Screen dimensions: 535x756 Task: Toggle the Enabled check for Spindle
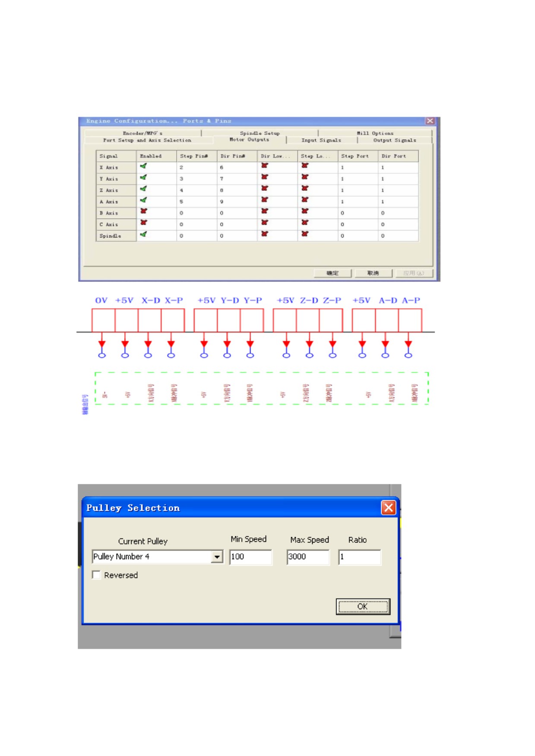coord(143,234)
